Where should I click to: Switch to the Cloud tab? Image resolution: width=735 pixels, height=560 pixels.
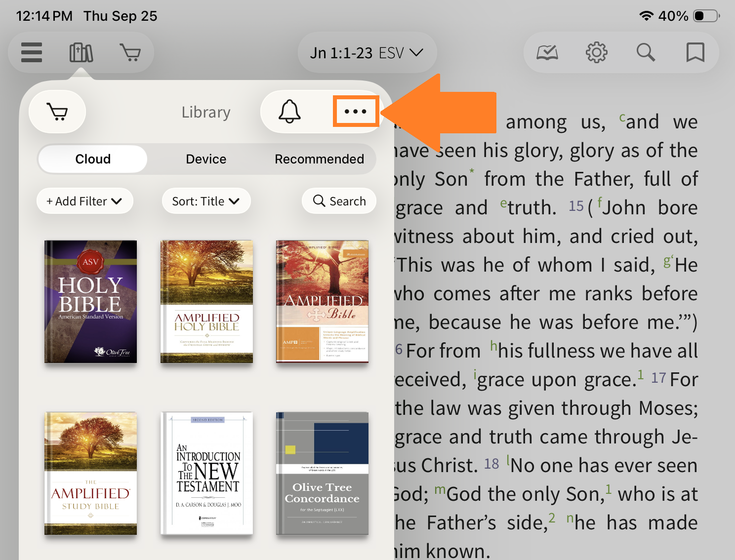(x=93, y=159)
